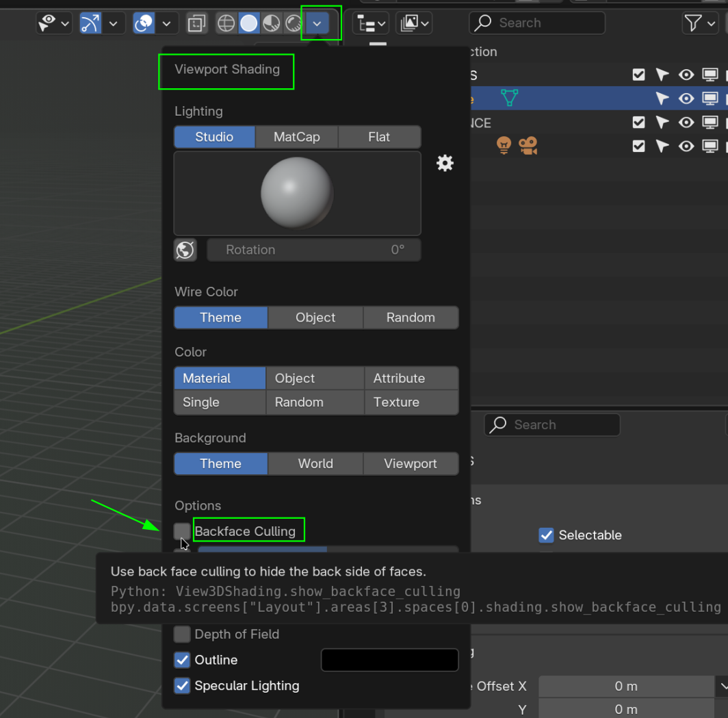Open the Overlays options dropdown arrow
Viewport: 728px width, 718px height.
tap(166, 23)
